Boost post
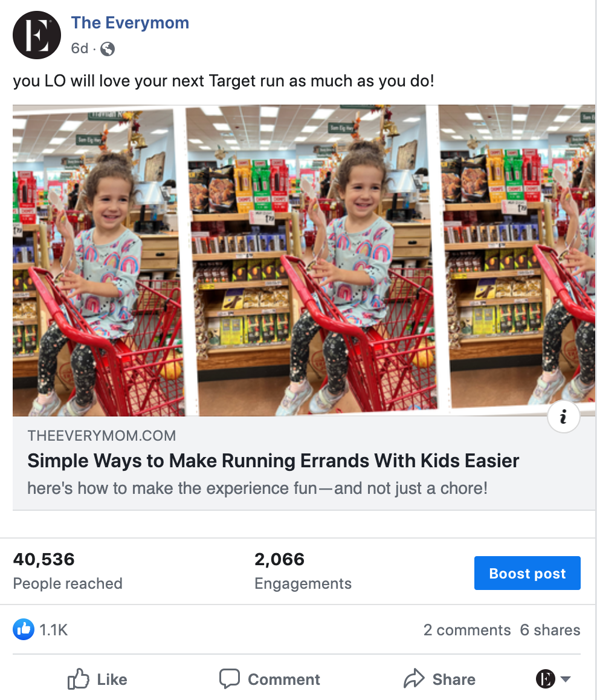Image resolution: width=597 pixels, height=700 pixels. pyautogui.click(x=528, y=573)
